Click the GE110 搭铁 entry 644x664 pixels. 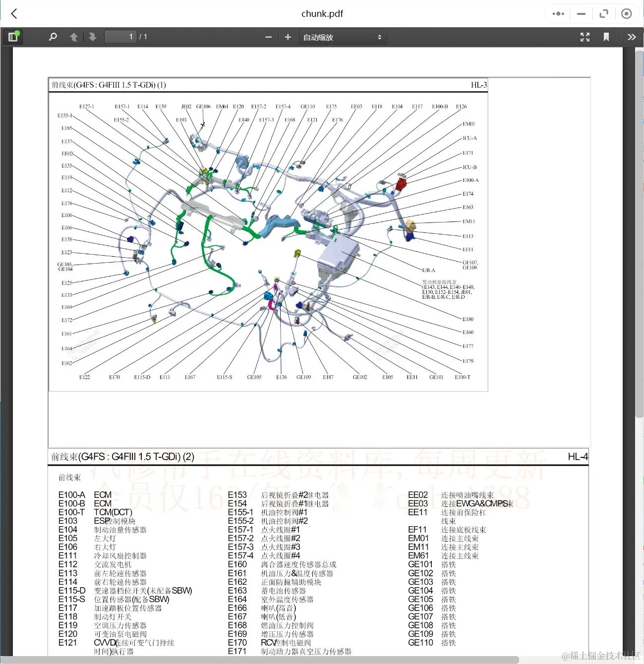(x=432, y=643)
